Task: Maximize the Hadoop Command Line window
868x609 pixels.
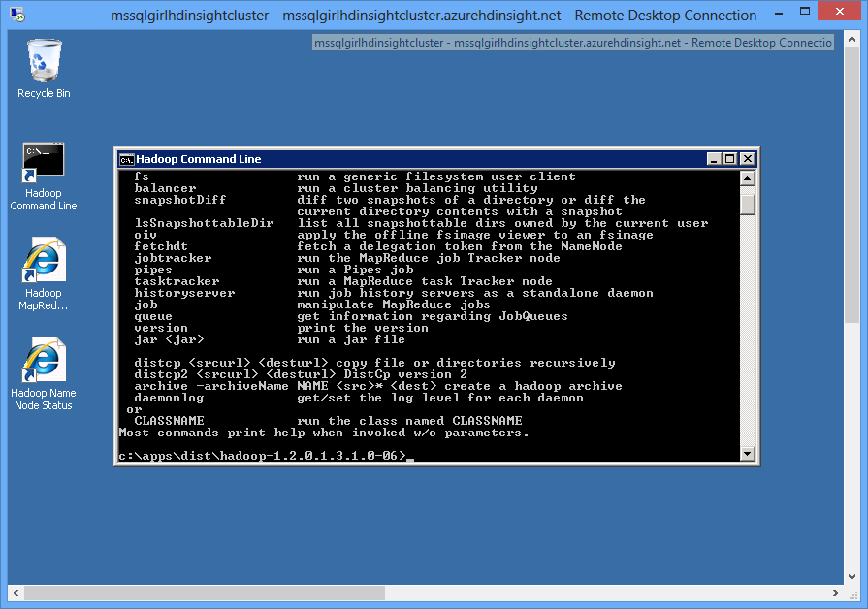Action: point(730,159)
